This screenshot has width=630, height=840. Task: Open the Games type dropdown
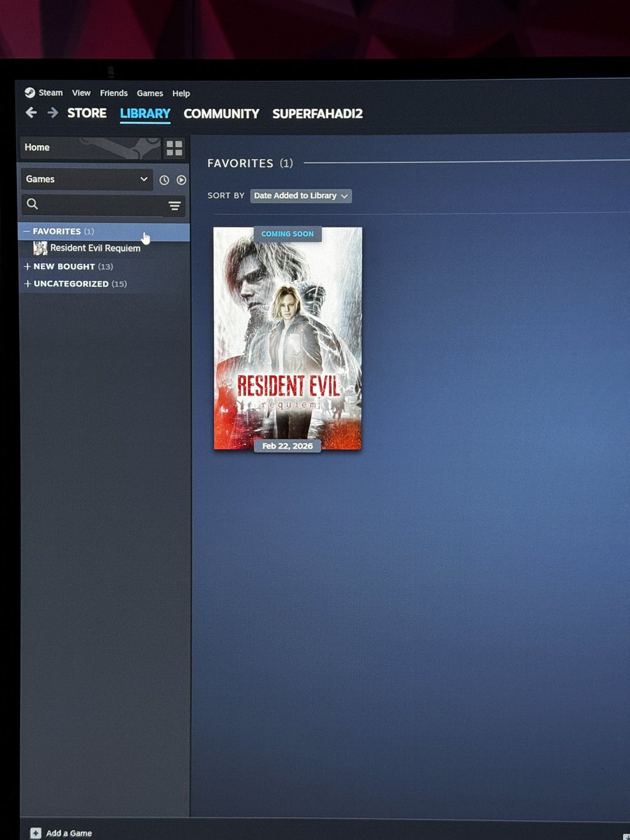click(87, 179)
